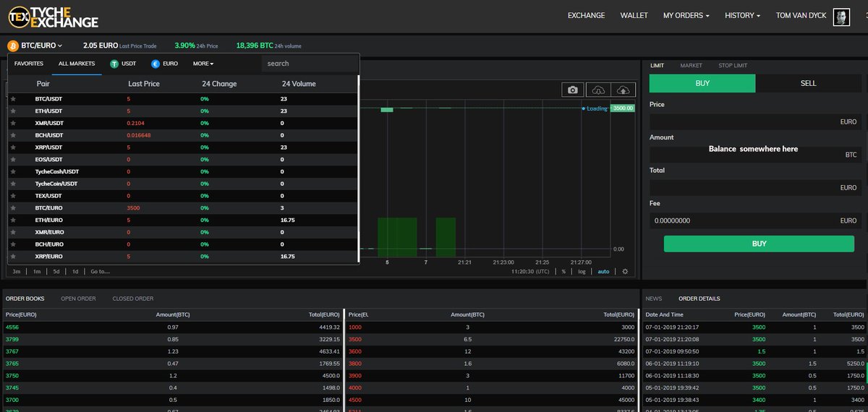Click the markets search field

[x=309, y=64]
